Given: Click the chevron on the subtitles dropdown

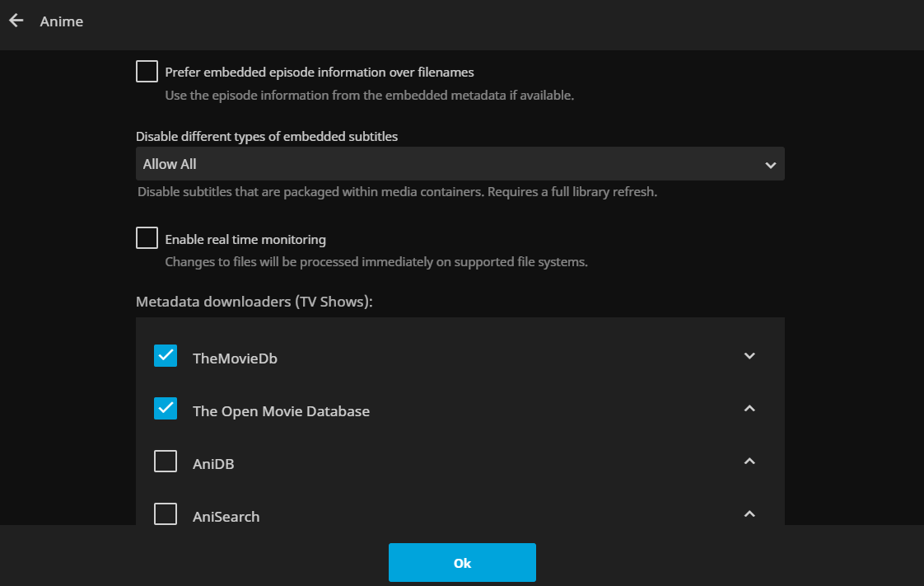Looking at the screenshot, I should (x=770, y=165).
